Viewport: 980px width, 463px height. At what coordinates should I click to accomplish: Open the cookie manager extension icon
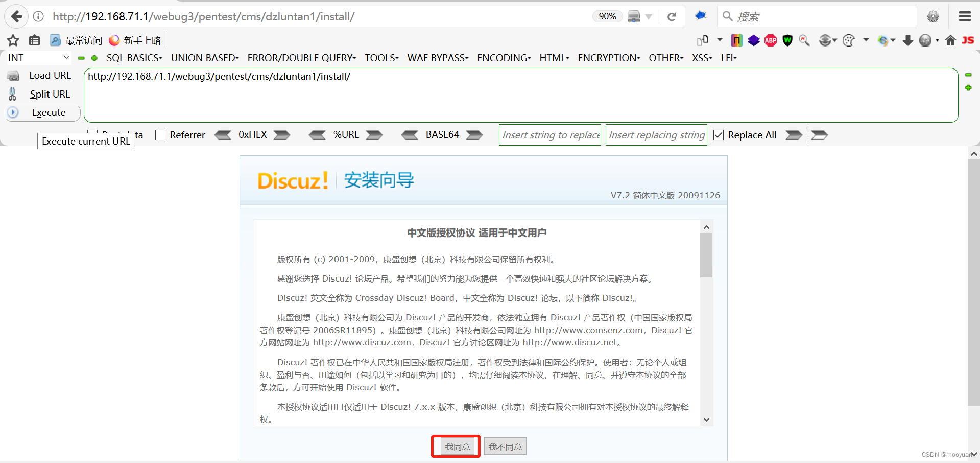coord(848,40)
